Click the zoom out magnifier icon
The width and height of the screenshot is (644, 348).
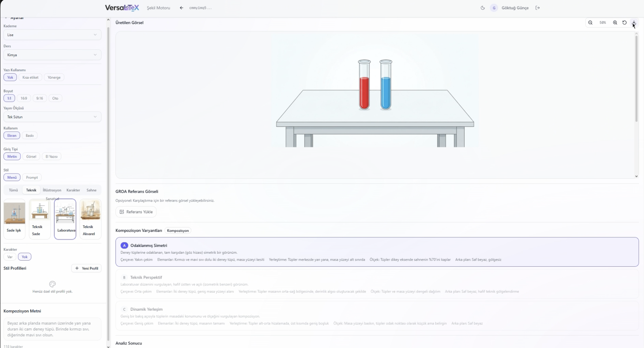[x=590, y=23]
